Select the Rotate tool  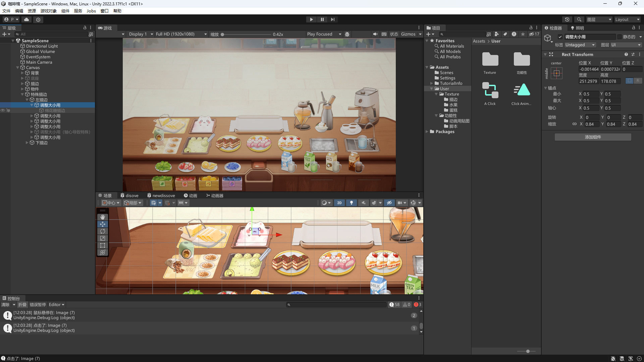tap(103, 231)
